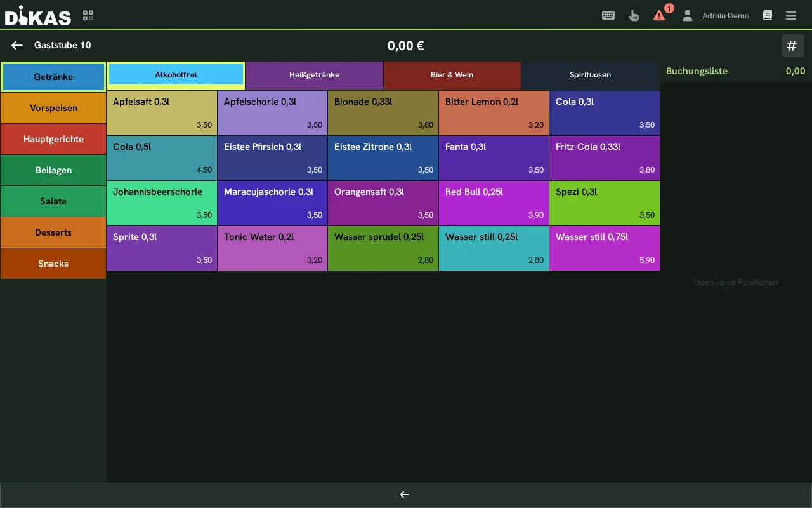The image size is (812, 508).
Task: Click the touch pointer hand icon
Action: (x=634, y=15)
